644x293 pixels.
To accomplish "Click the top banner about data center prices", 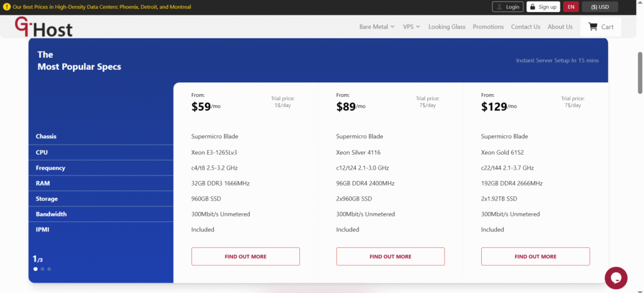I will pos(101,7).
